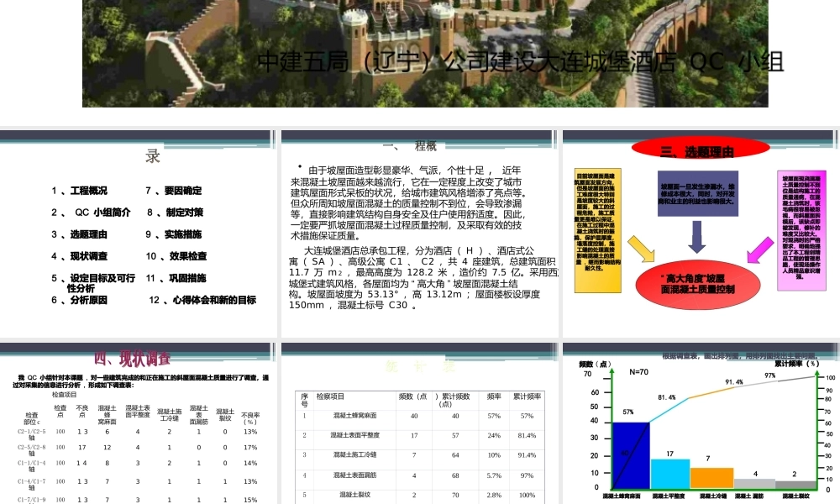Click the '91.4%' label on the cumulative line
This screenshot has height=504, width=840.
[x=734, y=382]
